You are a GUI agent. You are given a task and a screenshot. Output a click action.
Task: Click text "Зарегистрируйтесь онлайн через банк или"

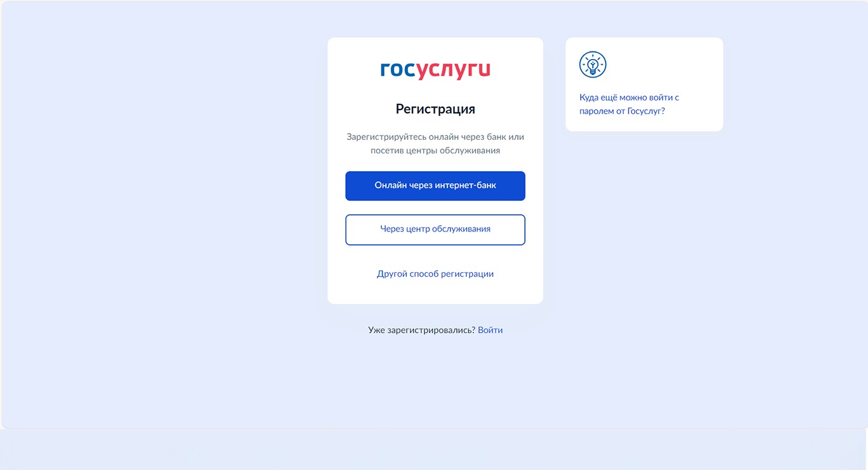tap(435, 137)
